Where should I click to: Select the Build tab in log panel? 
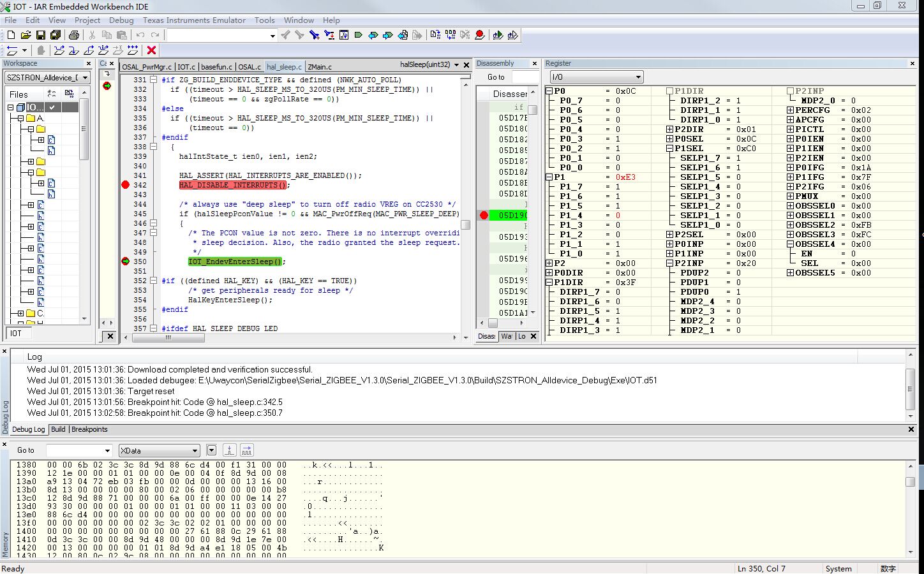tap(58, 429)
